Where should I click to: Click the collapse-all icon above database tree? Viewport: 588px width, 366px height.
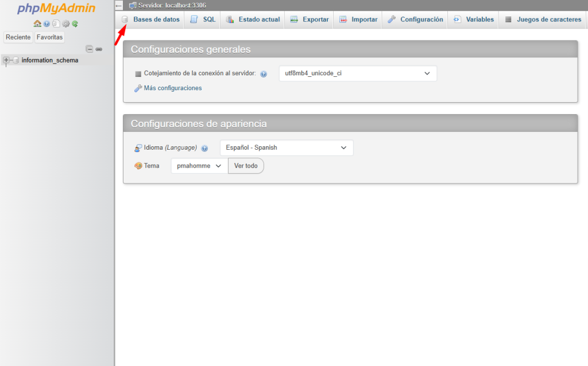pyautogui.click(x=90, y=49)
